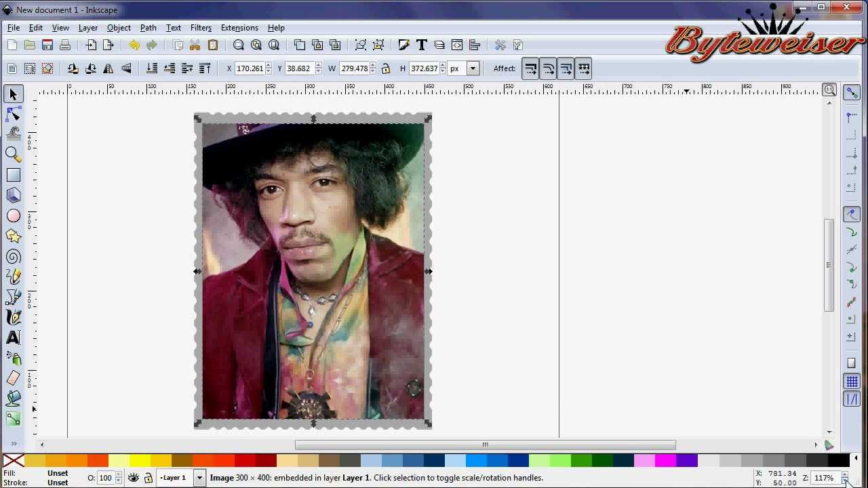Viewport: 868px width, 488px height.
Task: Select the Spray tool
Action: coord(13,358)
